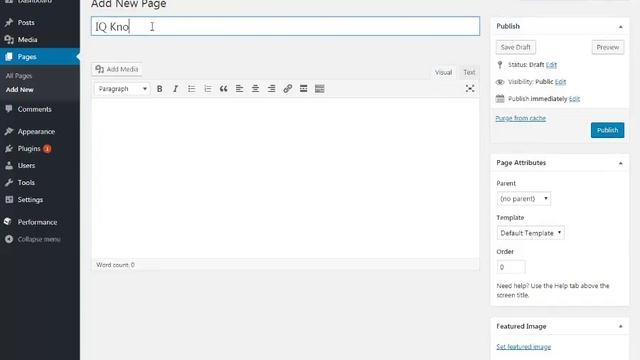Insert or edit link
640x360 pixels.
tap(287, 89)
